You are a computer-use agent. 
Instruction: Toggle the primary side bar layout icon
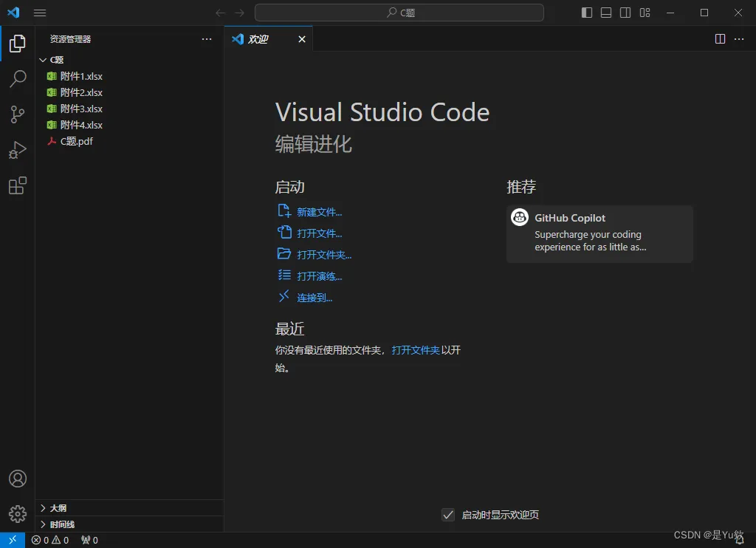coord(587,13)
